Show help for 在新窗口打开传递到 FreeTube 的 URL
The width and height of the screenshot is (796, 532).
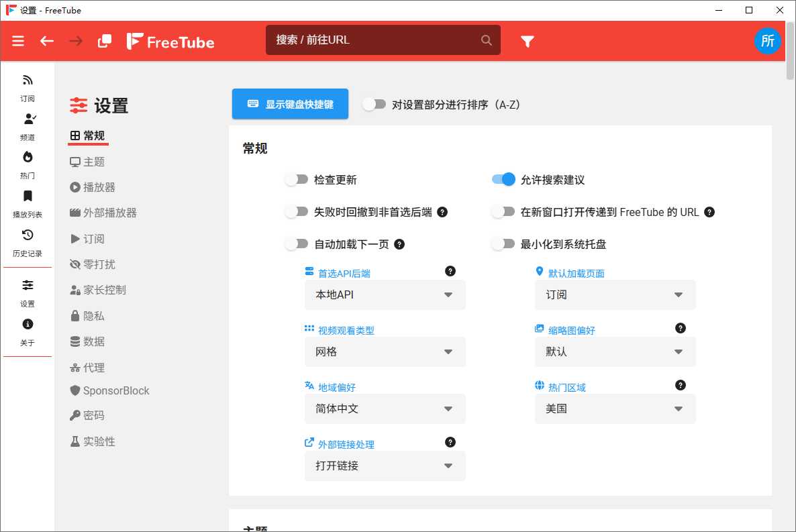pos(709,212)
